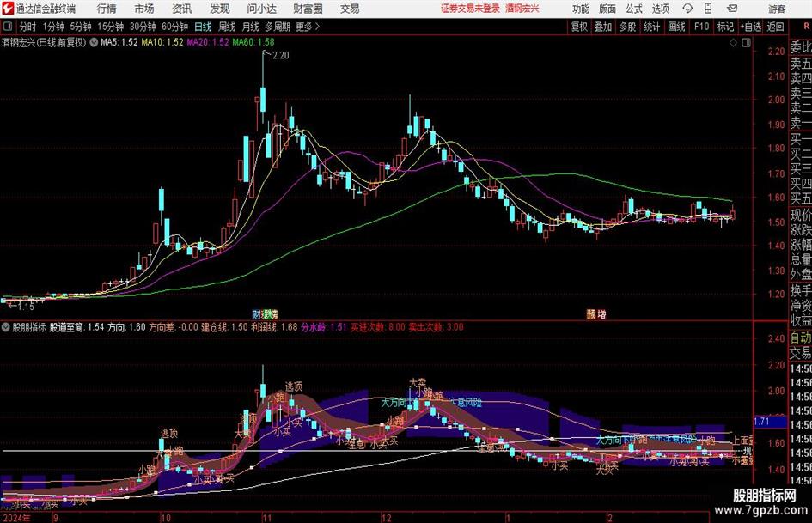Click the 股朋指标 indicator name label
The height and width of the screenshot is (523, 812).
click(x=29, y=327)
